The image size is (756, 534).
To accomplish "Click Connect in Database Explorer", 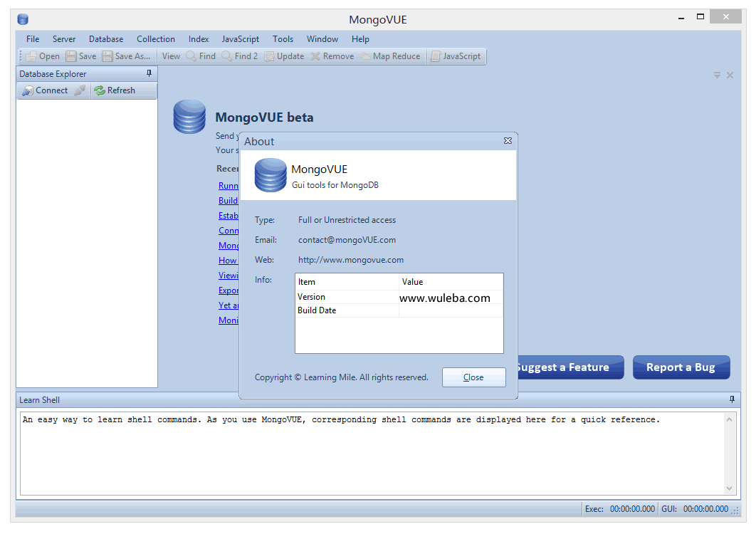I will [45, 90].
